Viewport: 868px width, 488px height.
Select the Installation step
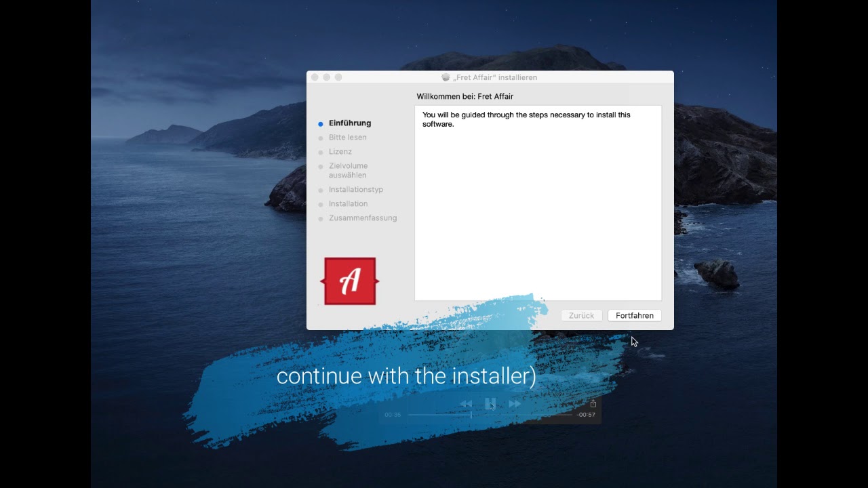point(349,204)
